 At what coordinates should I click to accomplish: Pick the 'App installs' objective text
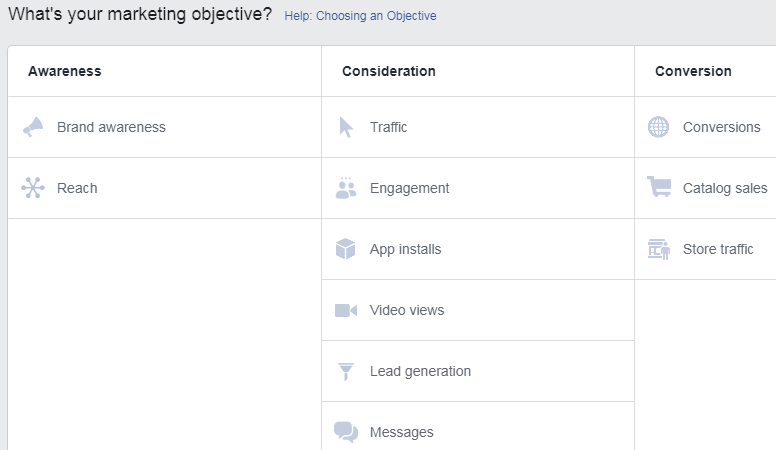(405, 249)
